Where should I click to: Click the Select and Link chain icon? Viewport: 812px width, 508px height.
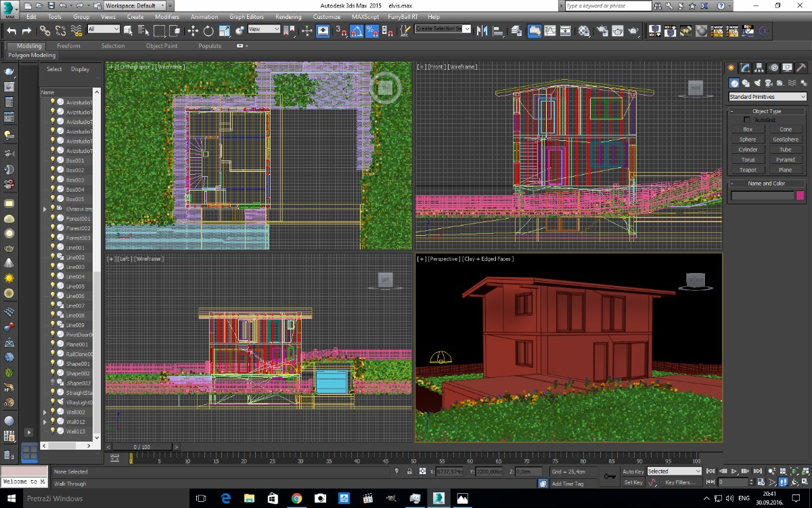tap(45, 31)
